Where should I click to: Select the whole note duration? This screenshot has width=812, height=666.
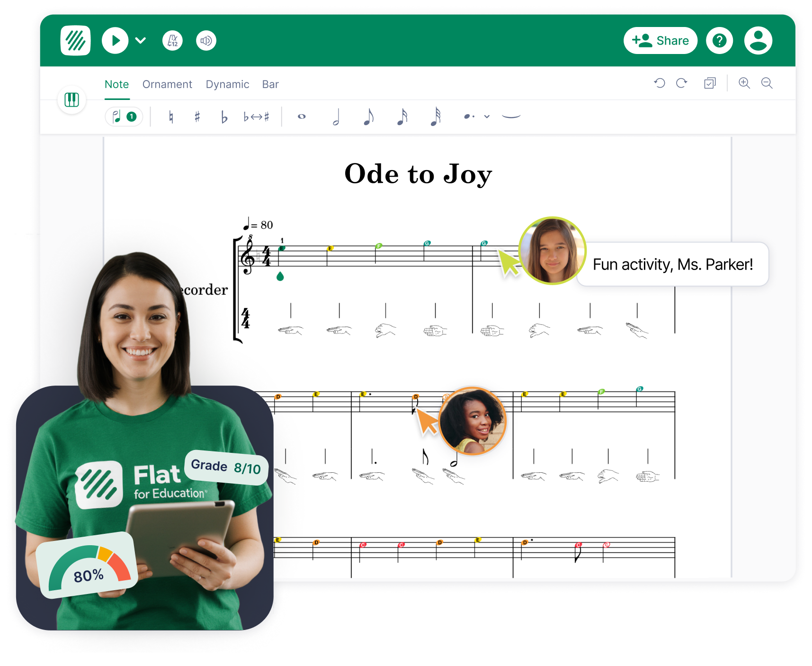[x=302, y=117]
